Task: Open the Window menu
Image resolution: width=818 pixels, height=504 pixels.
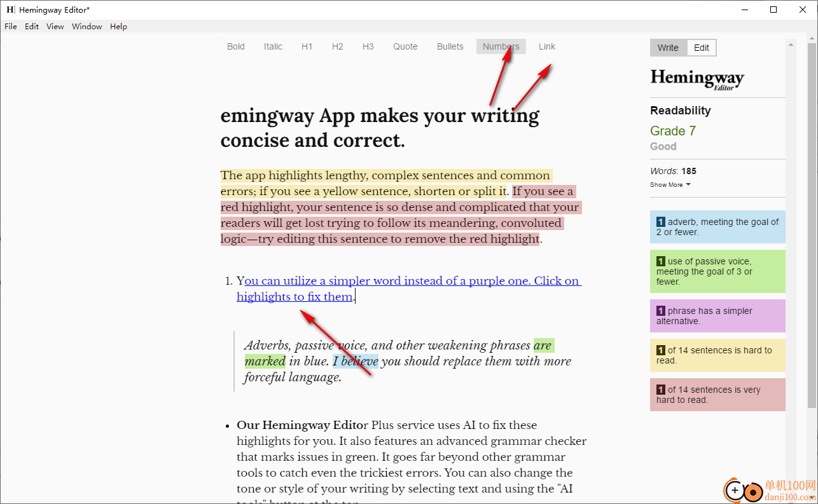Action: click(87, 27)
